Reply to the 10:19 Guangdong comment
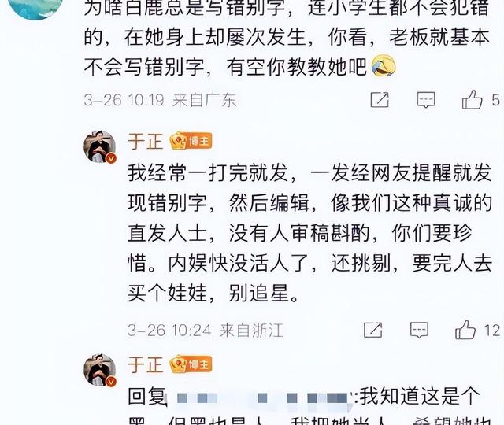 (x=426, y=100)
